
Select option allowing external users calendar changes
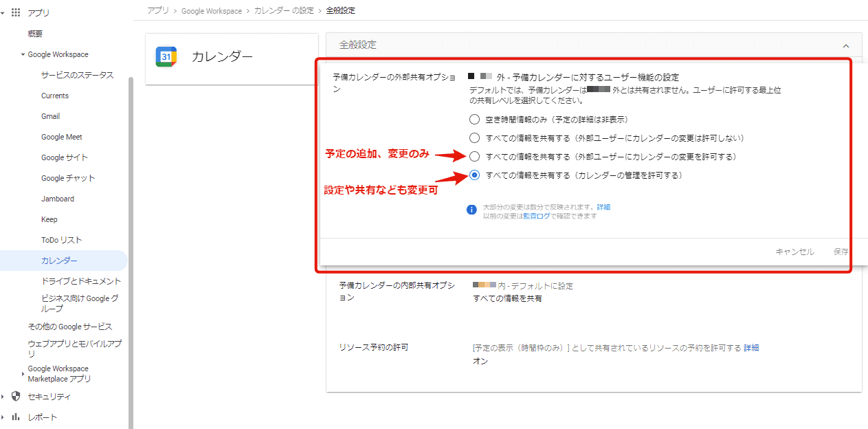(474, 156)
